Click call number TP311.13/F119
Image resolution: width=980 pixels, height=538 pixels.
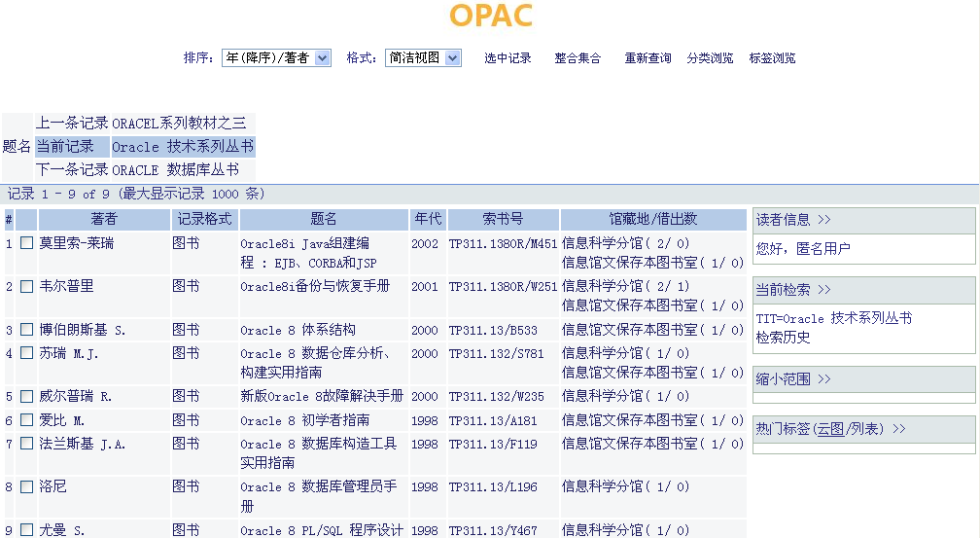coord(493,445)
